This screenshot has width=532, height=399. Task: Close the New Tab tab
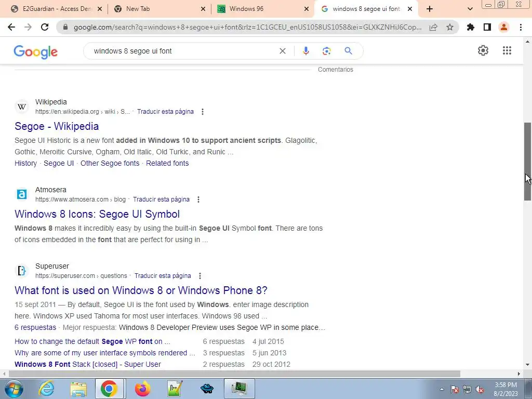(203, 9)
